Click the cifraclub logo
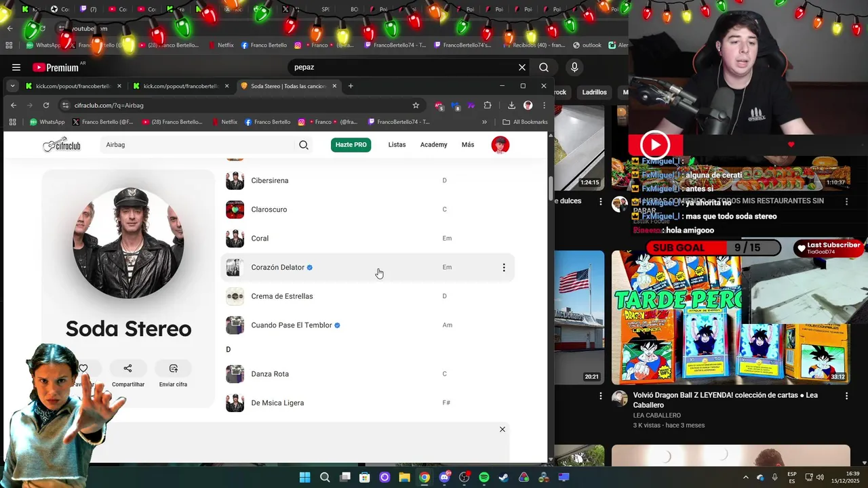Screen dimensions: 868x488 pos(62,144)
